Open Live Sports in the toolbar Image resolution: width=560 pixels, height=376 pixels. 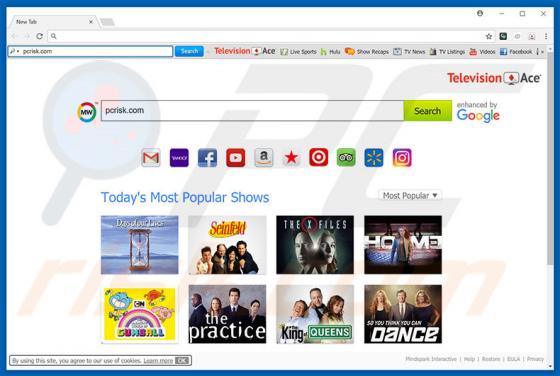298,52
